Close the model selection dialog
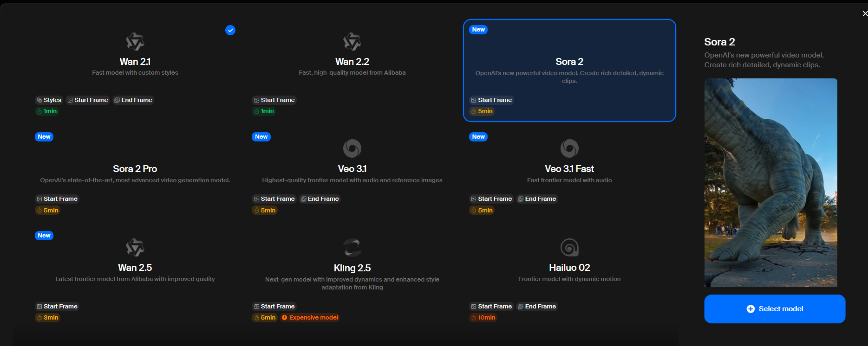The image size is (868, 346). (864, 13)
